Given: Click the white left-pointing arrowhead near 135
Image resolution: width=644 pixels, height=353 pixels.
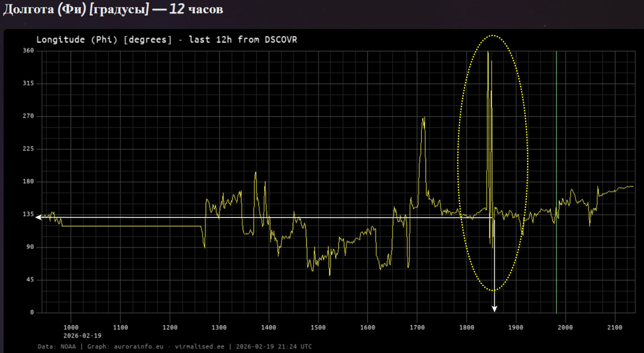Looking at the screenshot, I should [x=38, y=217].
